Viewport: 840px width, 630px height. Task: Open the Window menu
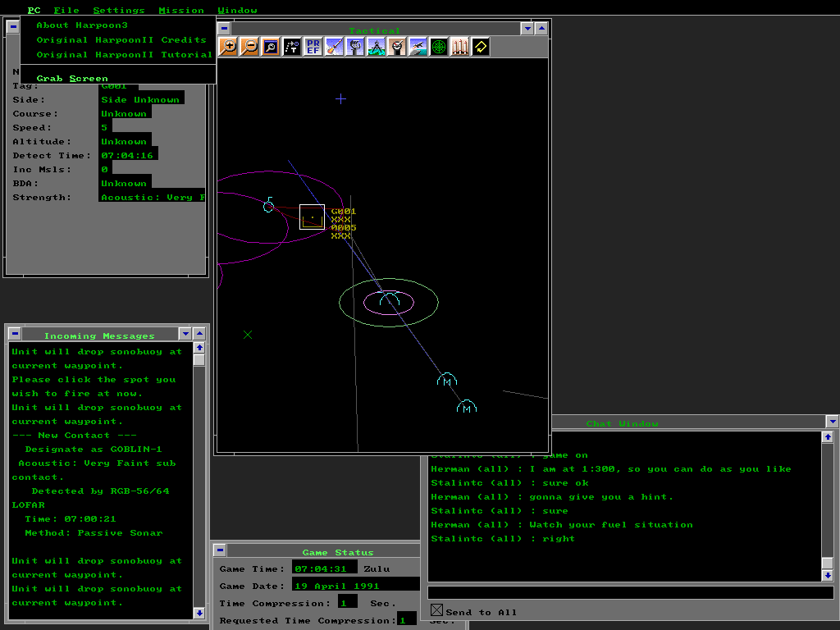pos(237,10)
